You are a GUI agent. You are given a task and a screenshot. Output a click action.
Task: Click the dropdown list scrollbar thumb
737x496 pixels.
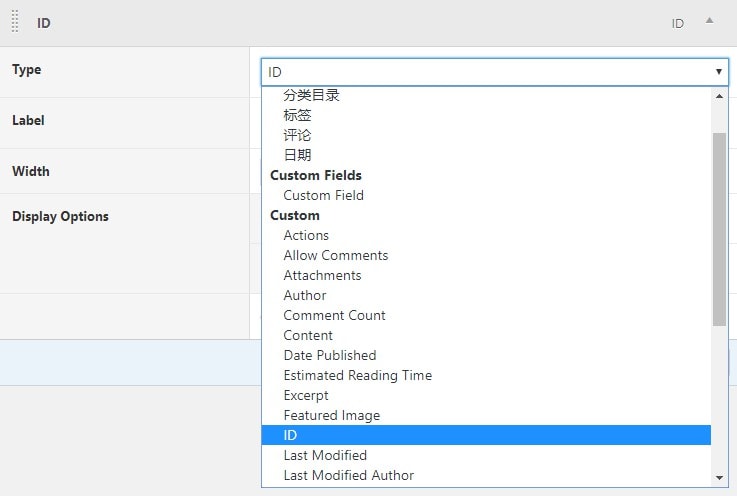719,228
